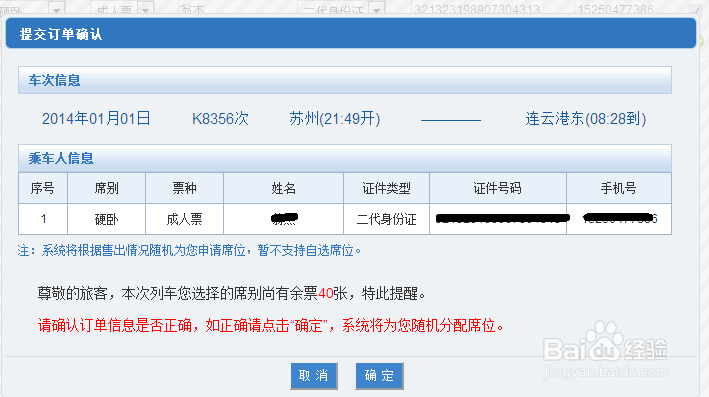Viewport: 709px width, 397px height.
Task: Click the 姓名 column header
Action: pyautogui.click(x=284, y=188)
